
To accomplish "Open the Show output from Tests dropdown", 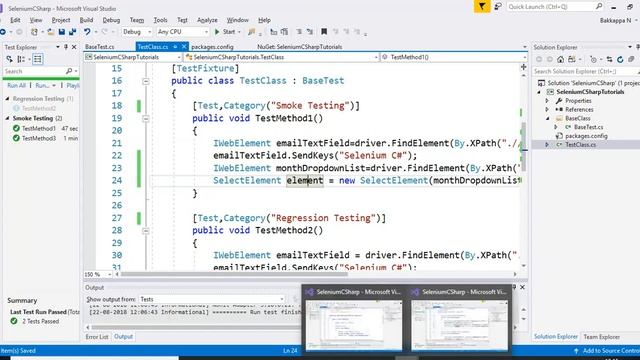I will 212,299.
